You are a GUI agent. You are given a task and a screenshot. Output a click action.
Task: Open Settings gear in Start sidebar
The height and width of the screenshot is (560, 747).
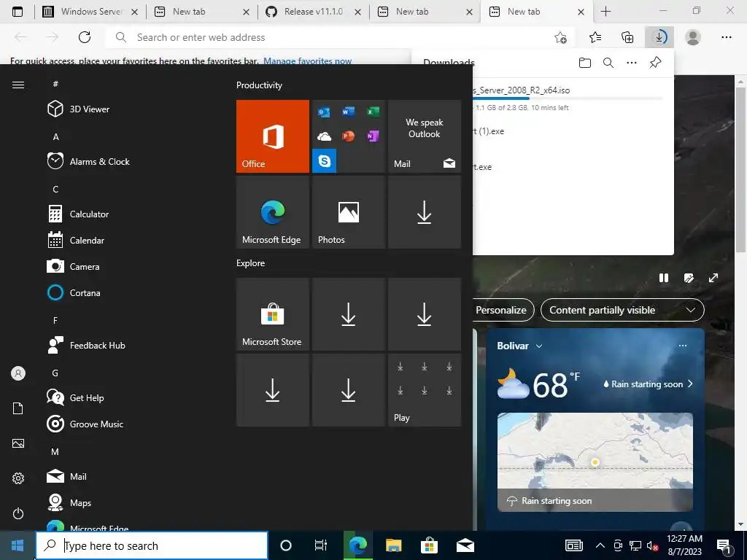(18, 478)
